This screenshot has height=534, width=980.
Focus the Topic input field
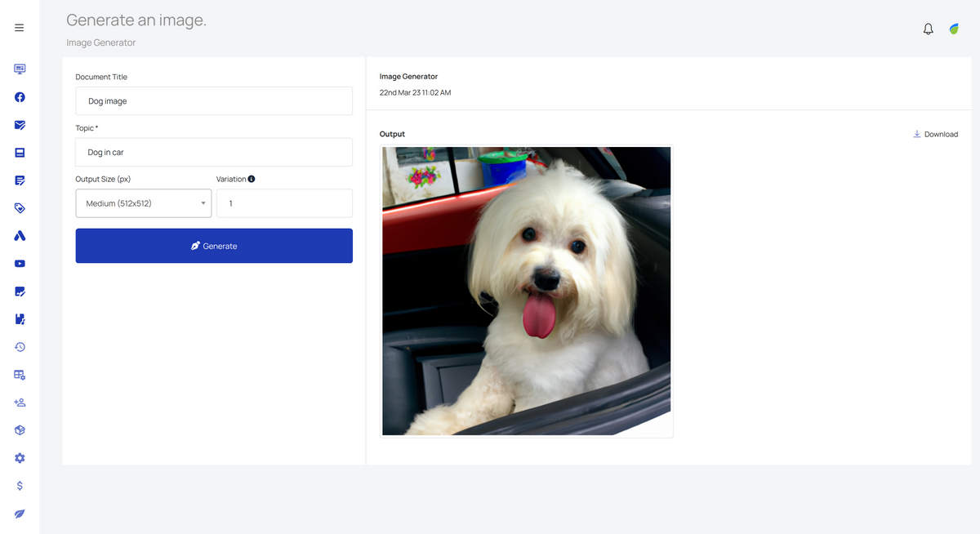click(x=214, y=152)
